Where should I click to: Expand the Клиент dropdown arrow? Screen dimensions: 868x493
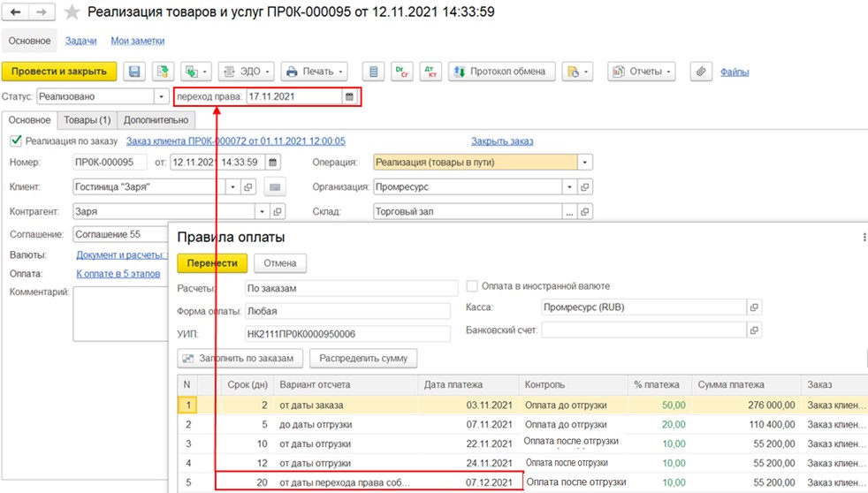click(232, 187)
